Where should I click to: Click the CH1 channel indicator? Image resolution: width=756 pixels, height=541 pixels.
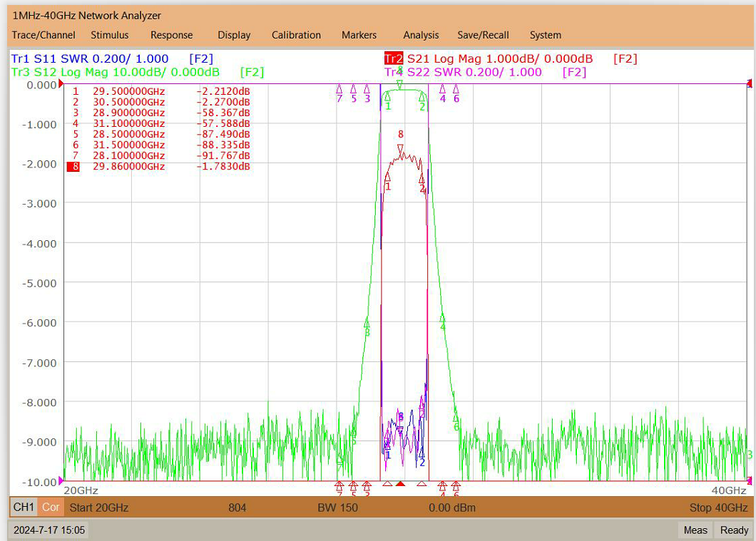(24, 507)
